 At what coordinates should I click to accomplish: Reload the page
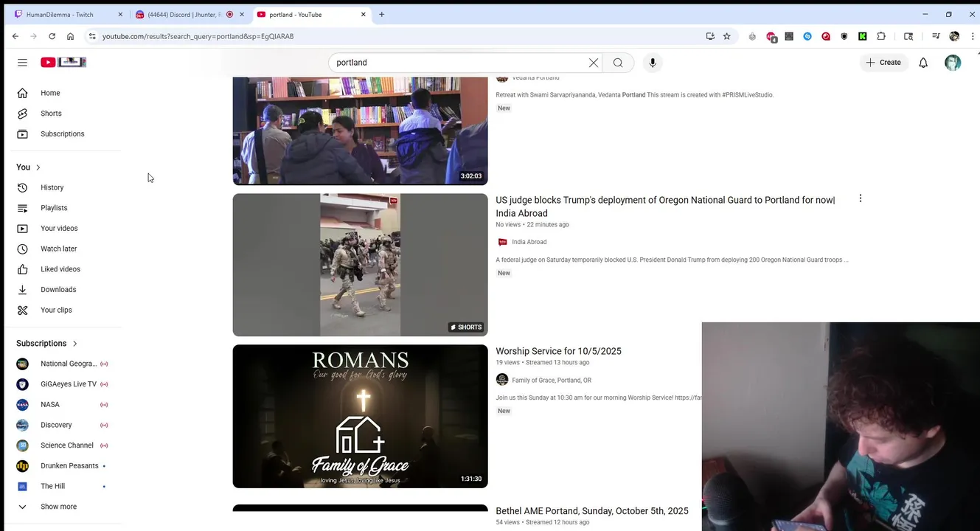click(x=52, y=36)
